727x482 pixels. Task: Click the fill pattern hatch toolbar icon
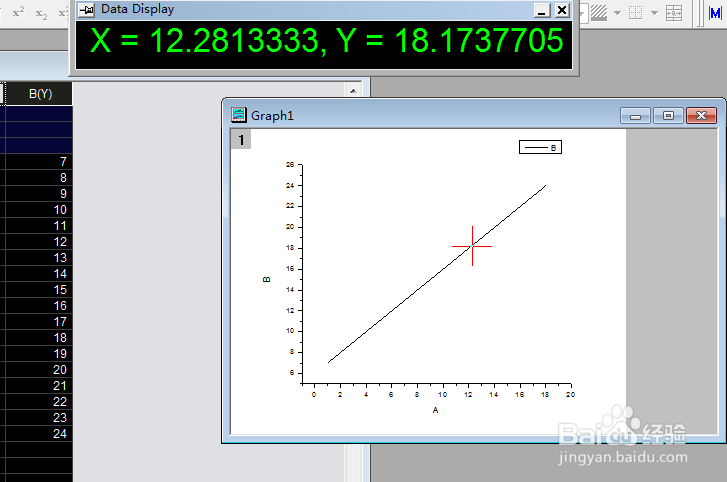pyautogui.click(x=599, y=13)
